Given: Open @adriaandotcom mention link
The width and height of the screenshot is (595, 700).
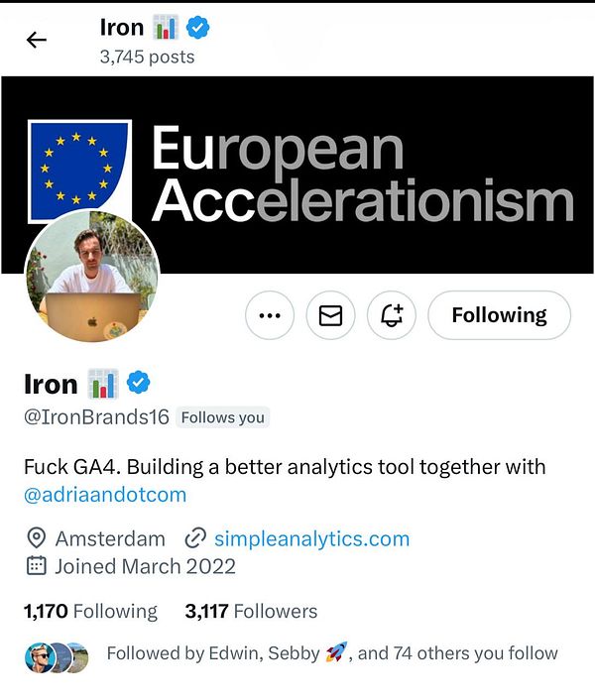Looking at the screenshot, I should pos(105,494).
